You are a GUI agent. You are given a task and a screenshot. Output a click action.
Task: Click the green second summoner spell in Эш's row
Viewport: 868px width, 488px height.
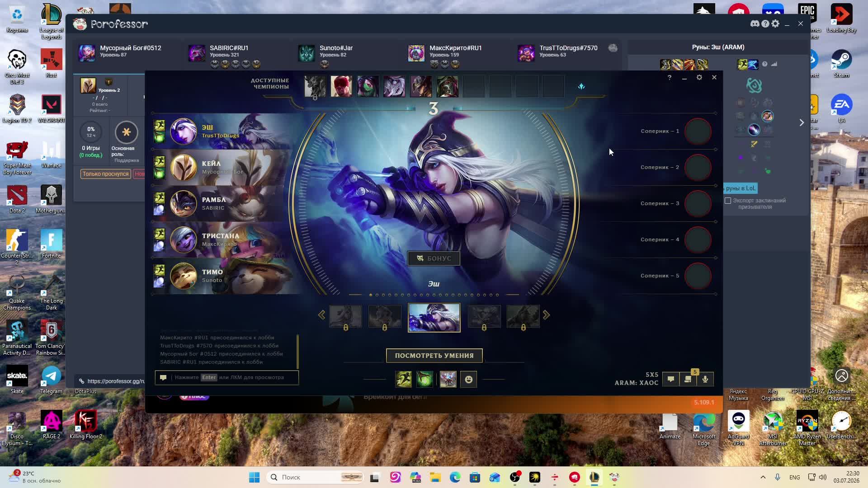pyautogui.click(x=159, y=137)
